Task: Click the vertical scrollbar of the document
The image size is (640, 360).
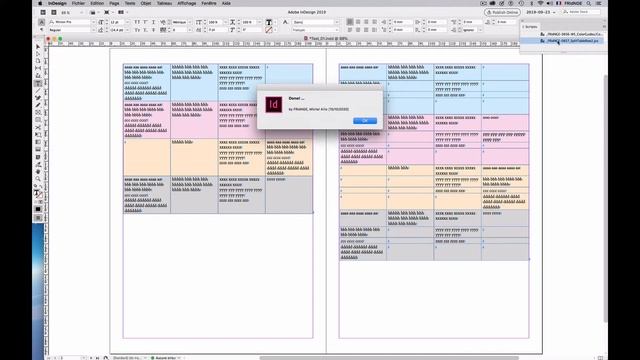Action: pos(605,199)
